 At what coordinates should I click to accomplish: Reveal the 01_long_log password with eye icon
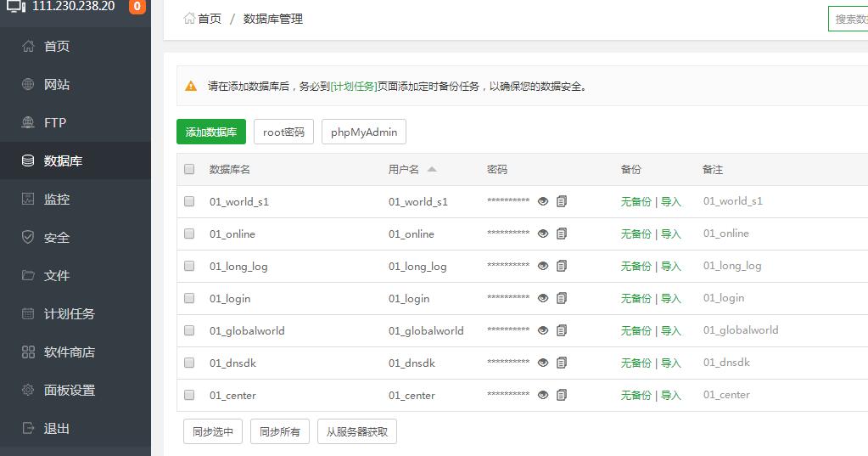point(543,267)
